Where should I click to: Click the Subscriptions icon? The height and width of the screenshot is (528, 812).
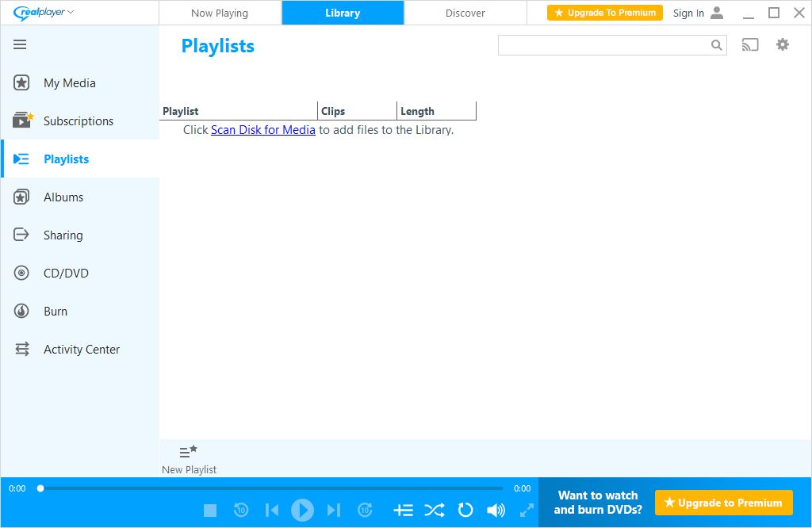[x=23, y=120]
